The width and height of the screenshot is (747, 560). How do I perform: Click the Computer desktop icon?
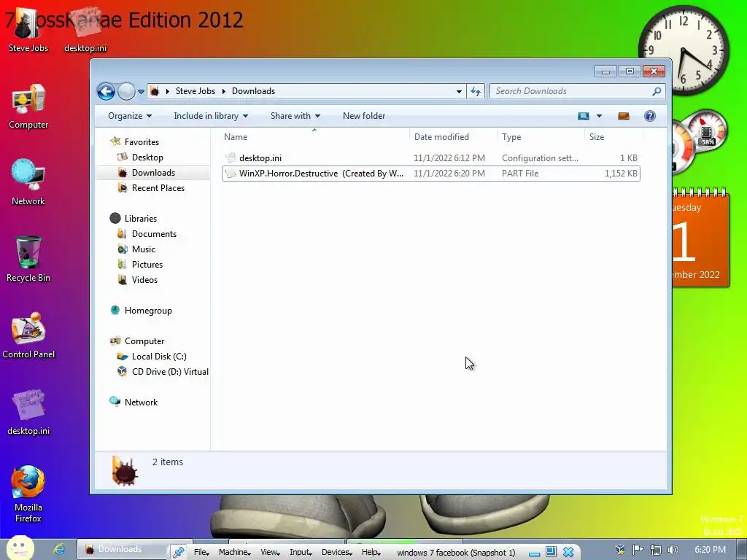(28, 106)
